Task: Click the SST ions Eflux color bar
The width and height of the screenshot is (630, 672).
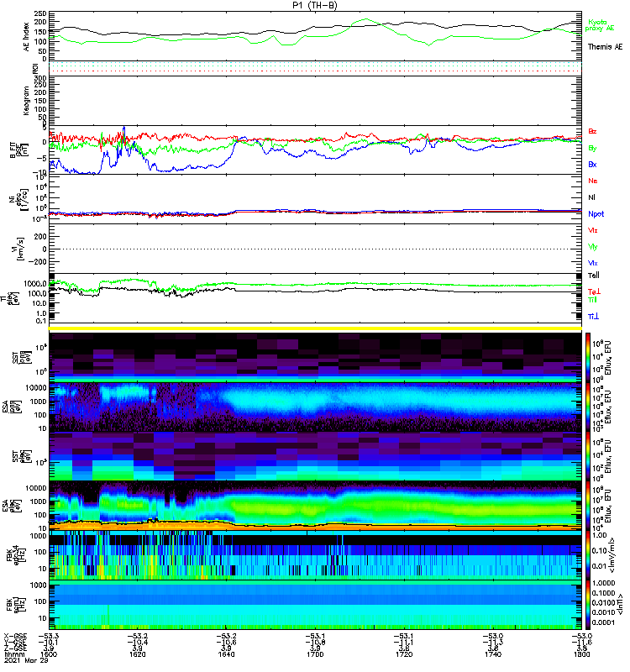Action: tap(588, 357)
